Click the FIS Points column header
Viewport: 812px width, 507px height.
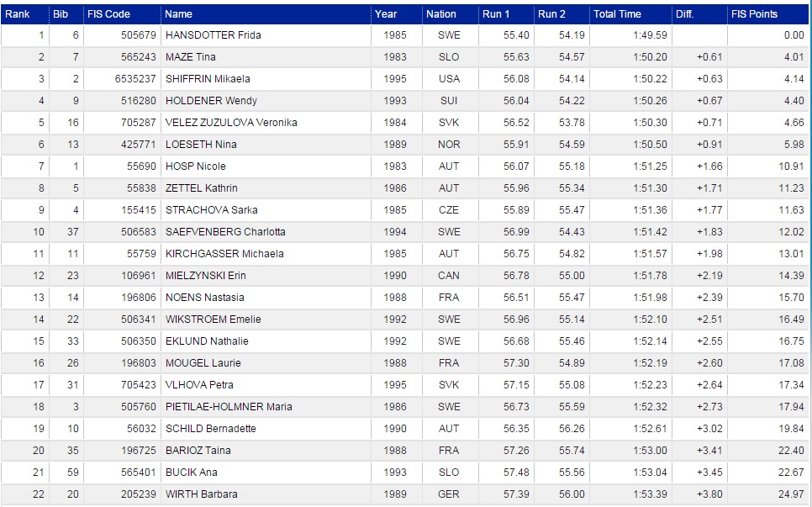(x=754, y=14)
